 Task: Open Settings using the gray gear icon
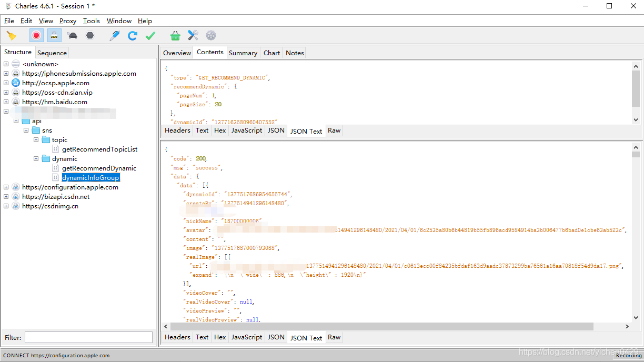(x=211, y=36)
